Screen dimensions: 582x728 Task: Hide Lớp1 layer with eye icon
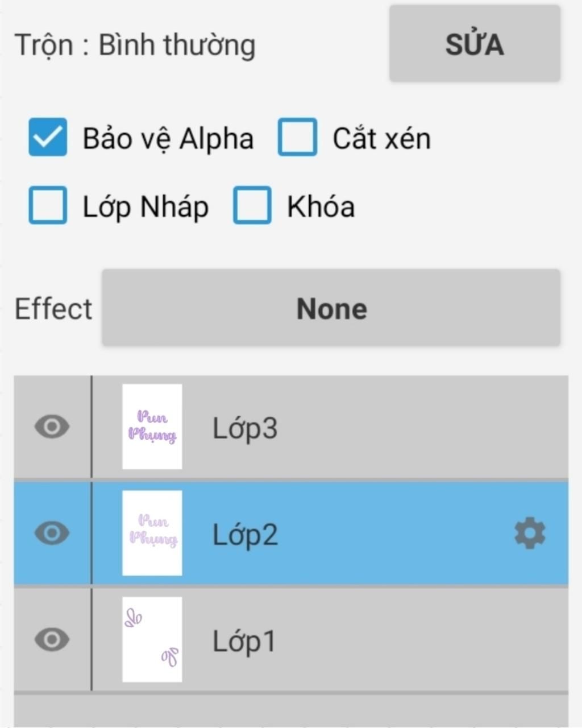tap(52, 639)
